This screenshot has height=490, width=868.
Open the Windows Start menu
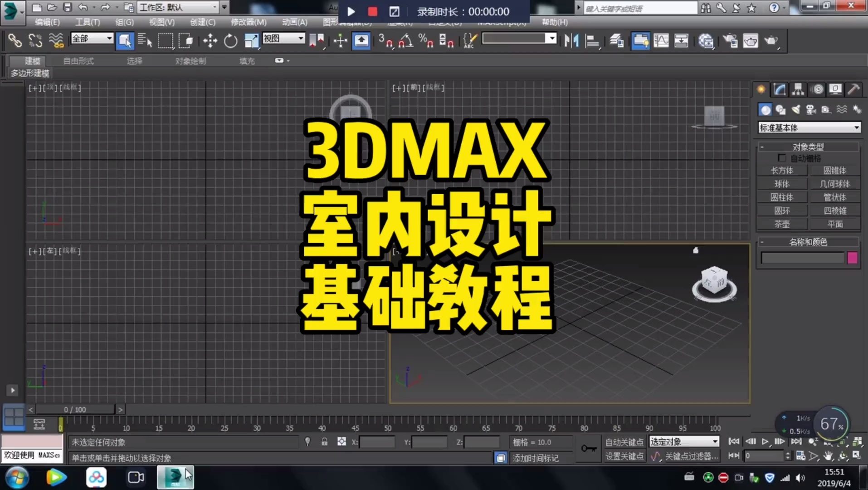(x=17, y=477)
